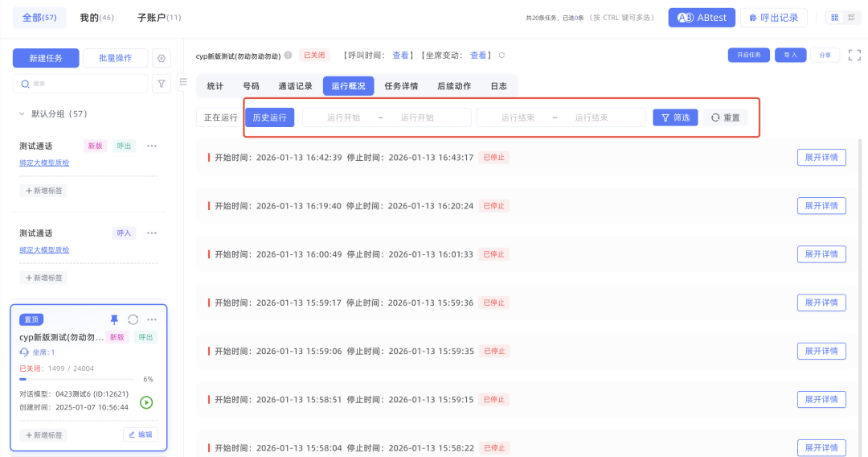
Task: Click the settings gear beside 批量操作
Action: pos(162,58)
